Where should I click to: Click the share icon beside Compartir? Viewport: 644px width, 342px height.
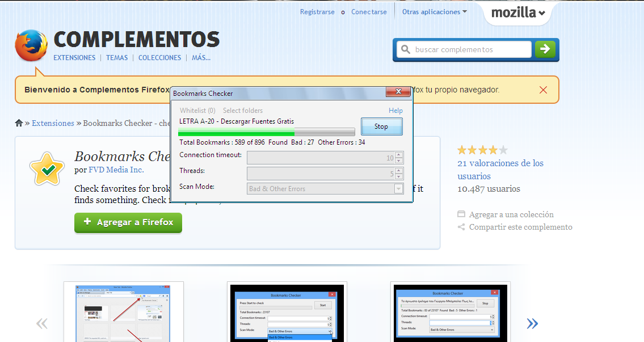point(461,227)
